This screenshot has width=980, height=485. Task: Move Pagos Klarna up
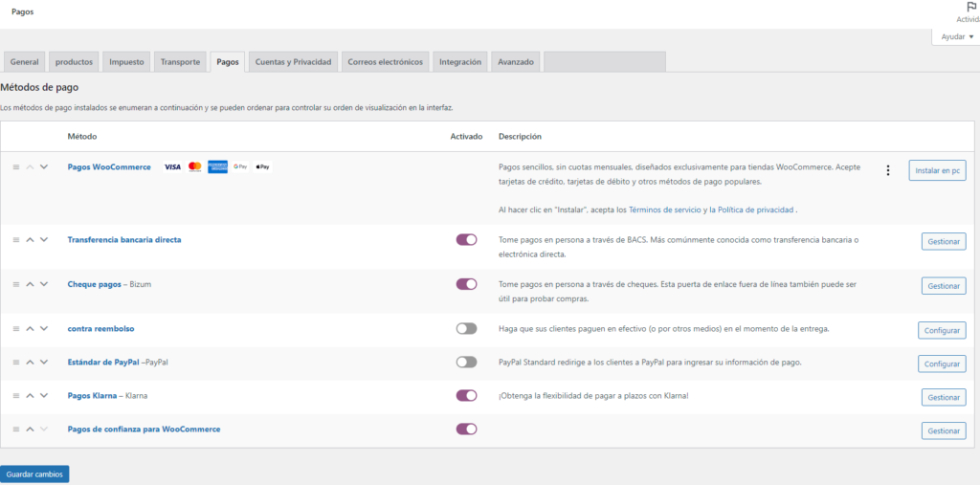[x=30, y=395]
